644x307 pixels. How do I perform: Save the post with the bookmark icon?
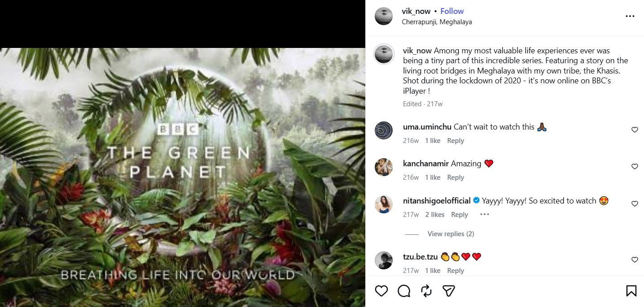[x=631, y=291]
